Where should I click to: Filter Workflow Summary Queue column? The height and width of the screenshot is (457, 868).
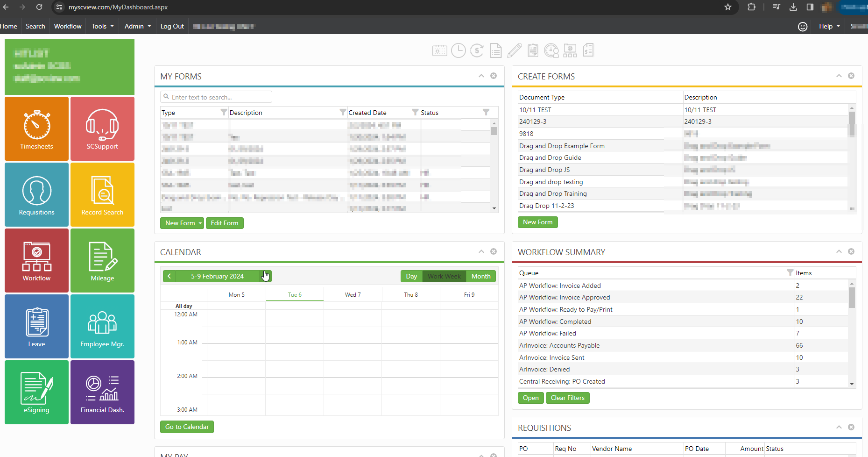click(790, 272)
